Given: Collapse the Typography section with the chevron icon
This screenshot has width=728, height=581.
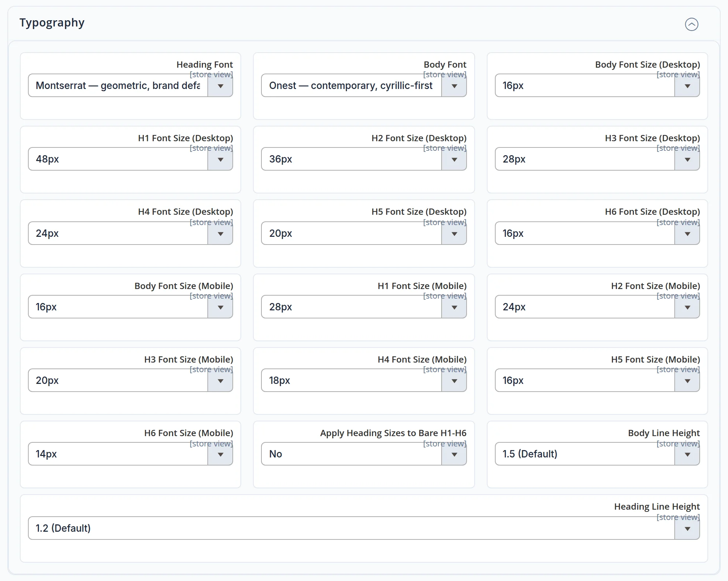Looking at the screenshot, I should 691,24.
